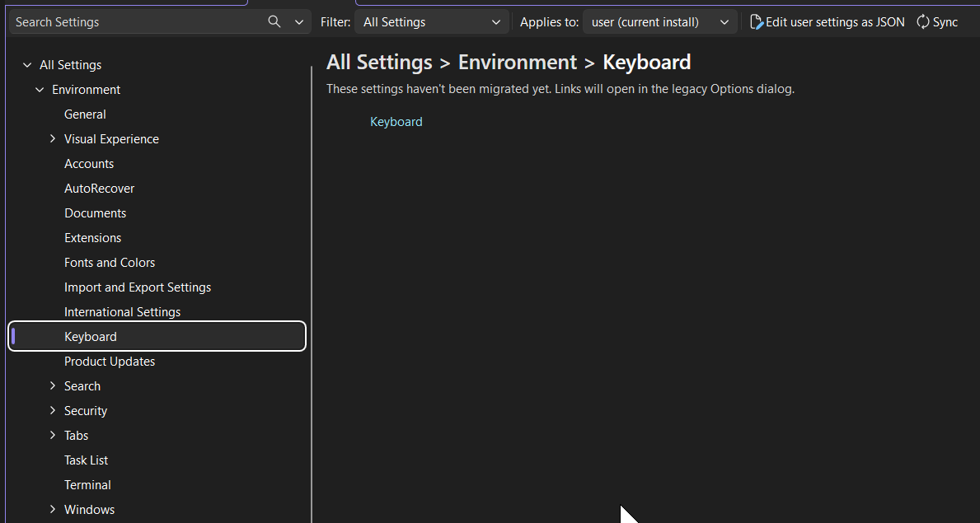Screen dimensions: 980x523
Task: Select Fonts and Colors settings
Action: click(x=110, y=263)
